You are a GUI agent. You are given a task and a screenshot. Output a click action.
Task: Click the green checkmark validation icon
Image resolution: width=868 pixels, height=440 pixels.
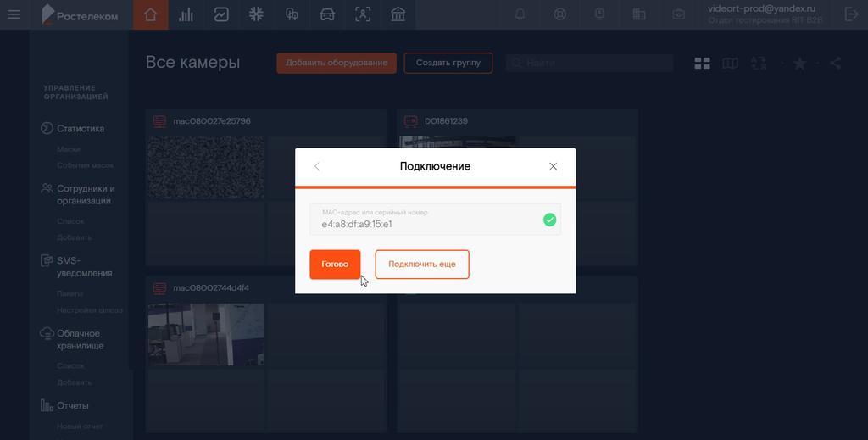[549, 220]
